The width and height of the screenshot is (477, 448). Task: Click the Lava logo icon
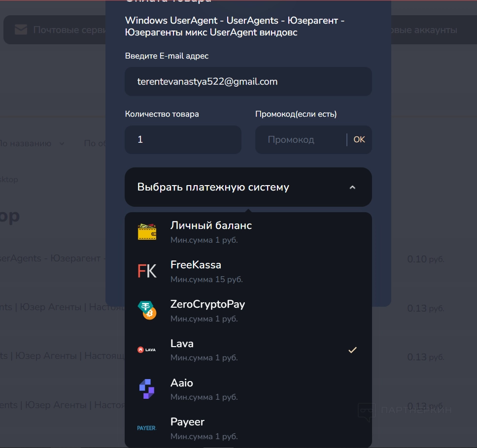[x=147, y=350]
